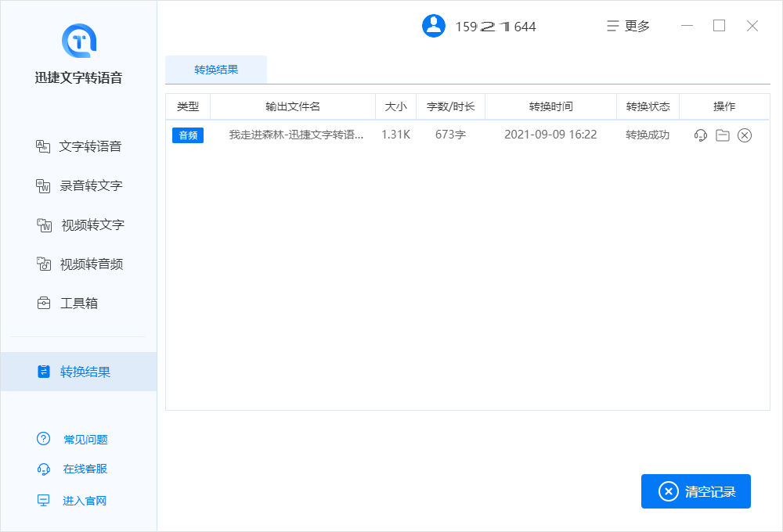Image resolution: width=783 pixels, height=532 pixels.
Task: Open the output folder for the audio file
Action: tap(721, 135)
